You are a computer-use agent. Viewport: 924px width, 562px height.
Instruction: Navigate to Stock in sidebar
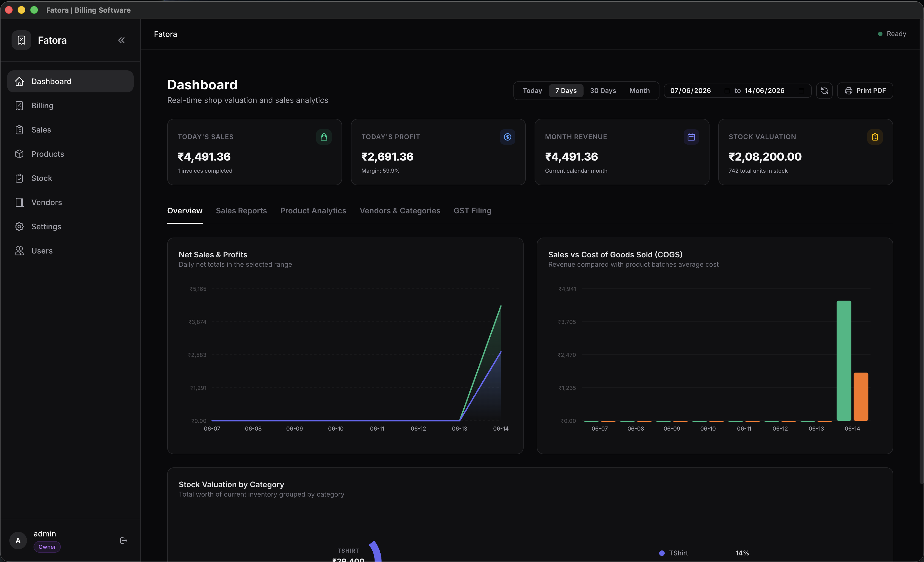tap(70, 178)
